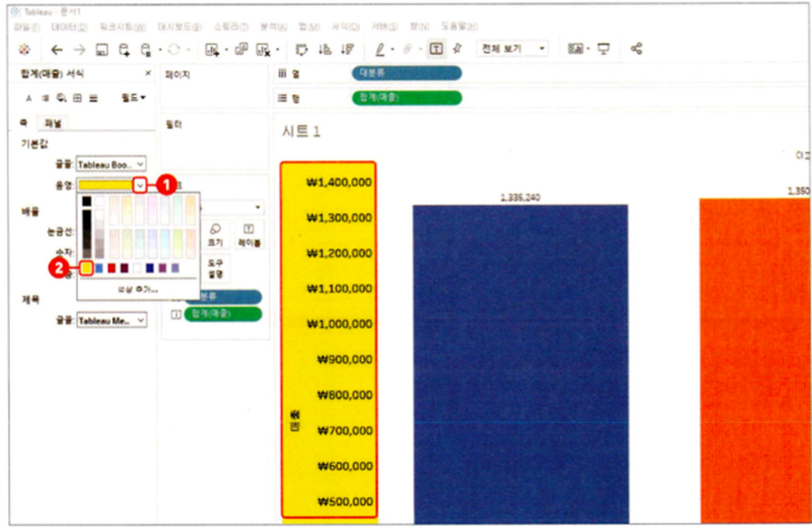Click the 도구 설명 tooltip button

pos(216,269)
